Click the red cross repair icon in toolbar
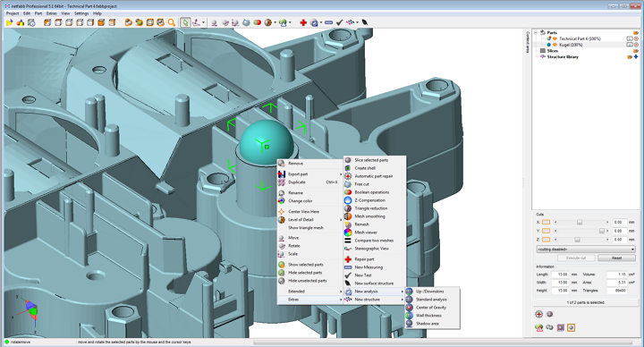The image size is (644, 347). point(303,22)
